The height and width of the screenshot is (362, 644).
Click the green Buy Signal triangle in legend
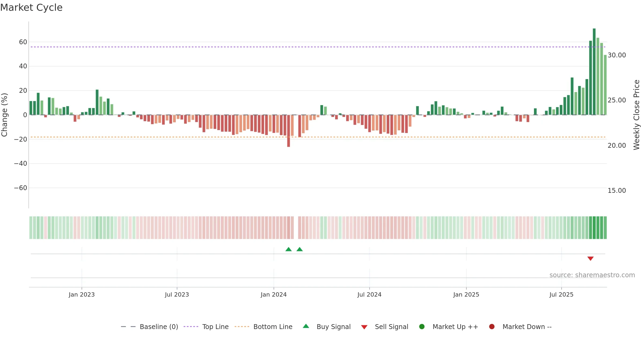(306, 326)
